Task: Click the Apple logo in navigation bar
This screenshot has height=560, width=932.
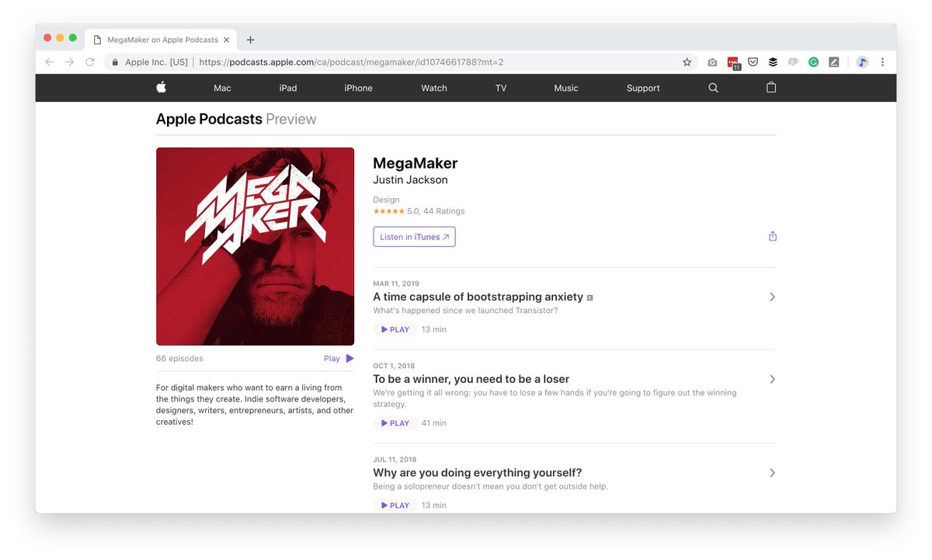Action: pos(162,88)
